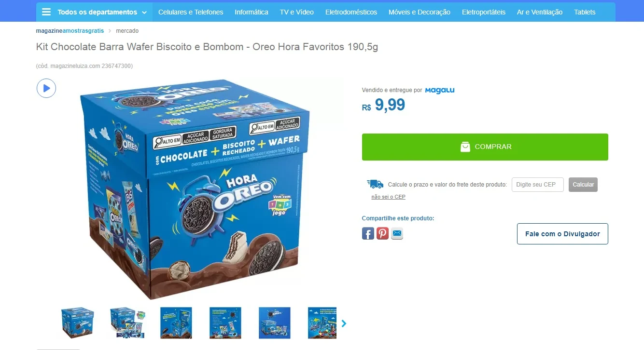Viewport: 644px width, 350px height.
Task: Open Informática category
Action: point(252,12)
